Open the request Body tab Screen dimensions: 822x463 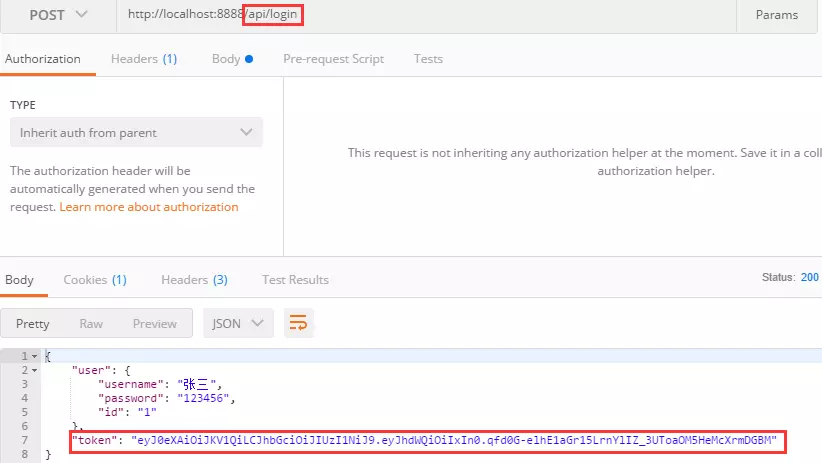[232, 59]
